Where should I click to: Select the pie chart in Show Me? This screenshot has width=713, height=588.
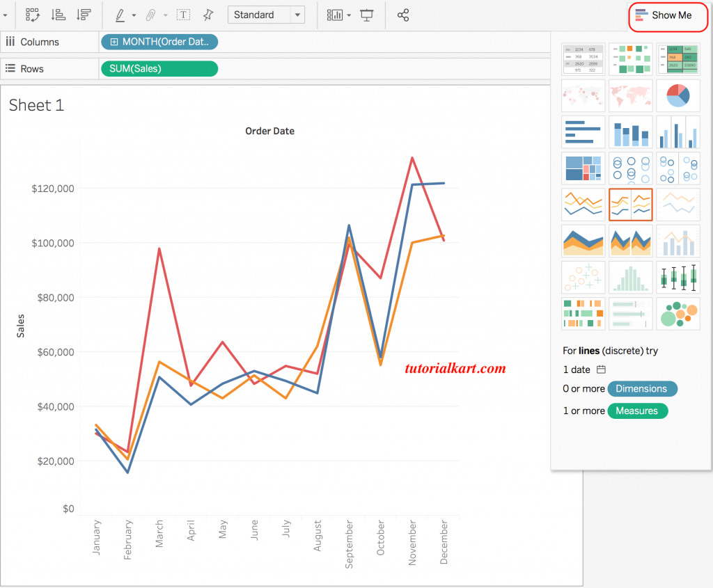pos(677,95)
